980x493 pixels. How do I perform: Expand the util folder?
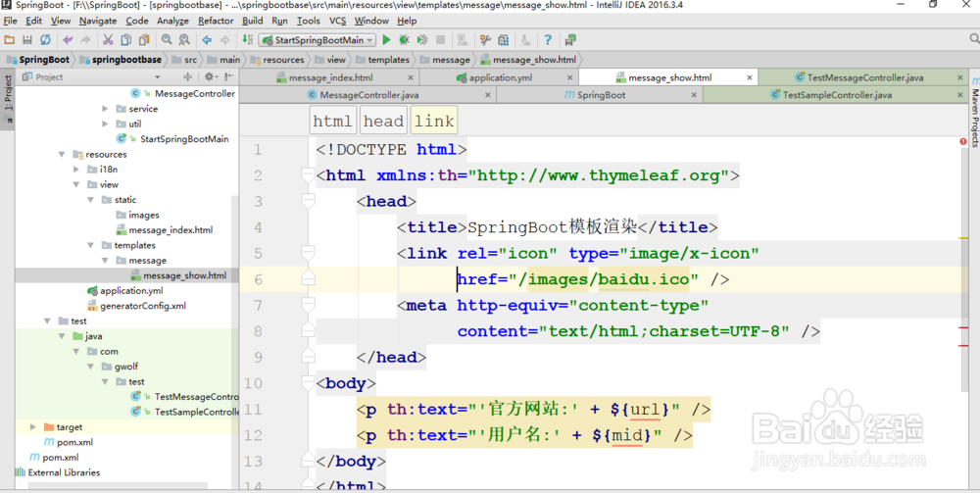point(105,123)
